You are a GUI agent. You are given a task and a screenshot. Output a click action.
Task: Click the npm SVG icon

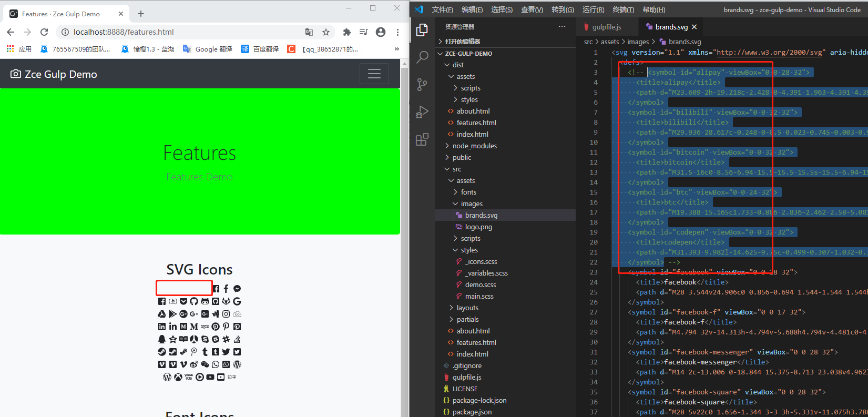click(205, 327)
